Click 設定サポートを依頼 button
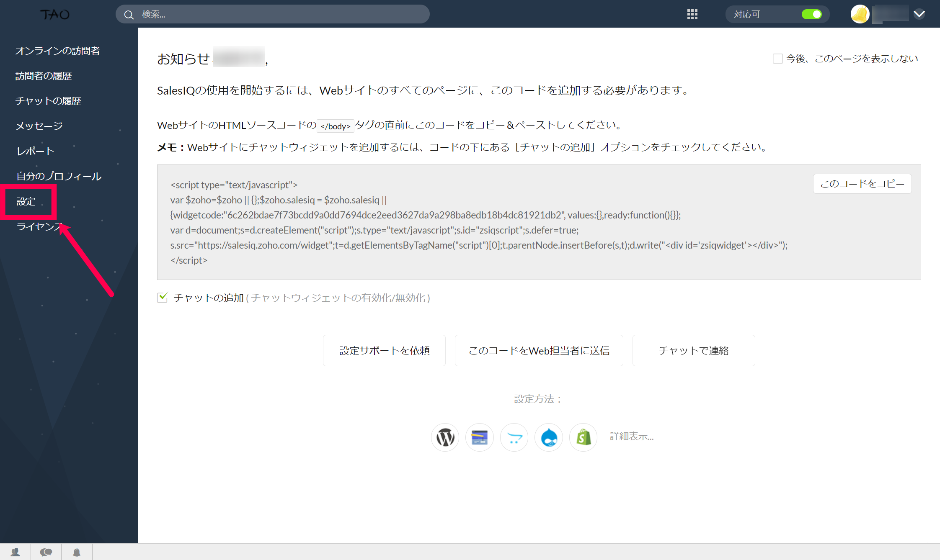 pyautogui.click(x=384, y=351)
